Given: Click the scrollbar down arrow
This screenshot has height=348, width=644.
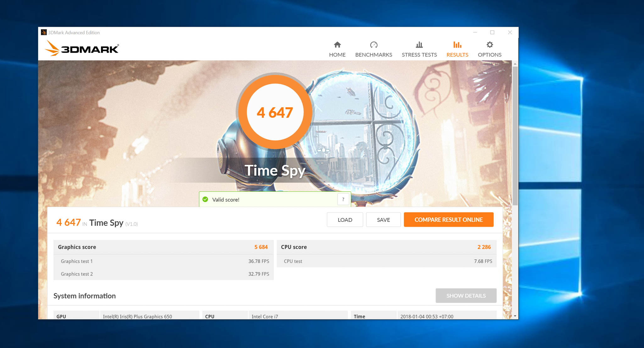Looking at the screenshot, I should click(x=515, y=316).
